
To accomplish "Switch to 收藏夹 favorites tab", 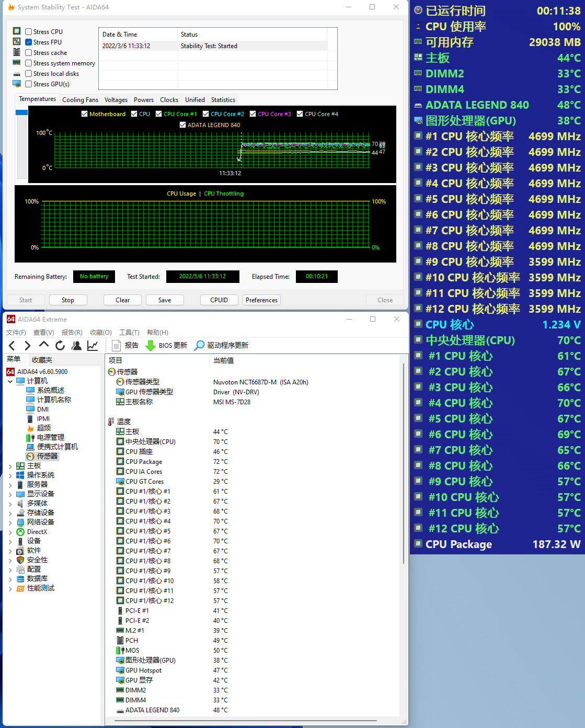I will coord(42,360).
